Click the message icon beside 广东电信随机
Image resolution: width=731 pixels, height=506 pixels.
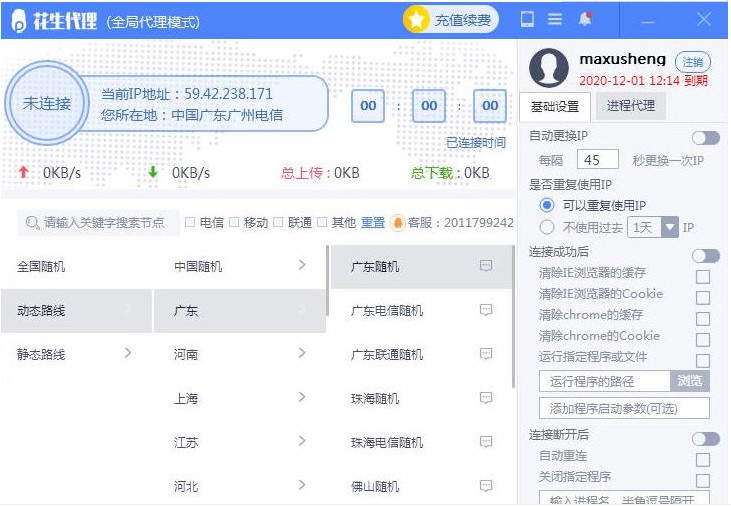coord(486,310)
